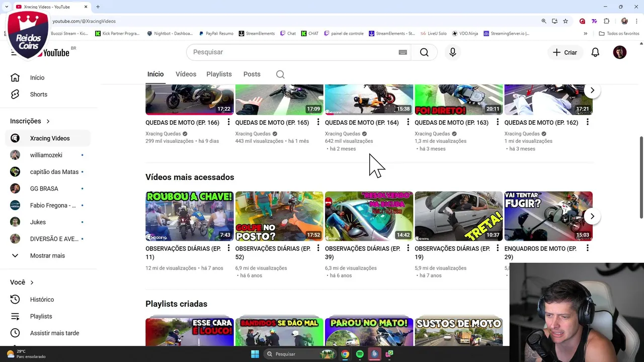Switch to the Posts channel tab

pyautogui.click(x=252, y=74)
